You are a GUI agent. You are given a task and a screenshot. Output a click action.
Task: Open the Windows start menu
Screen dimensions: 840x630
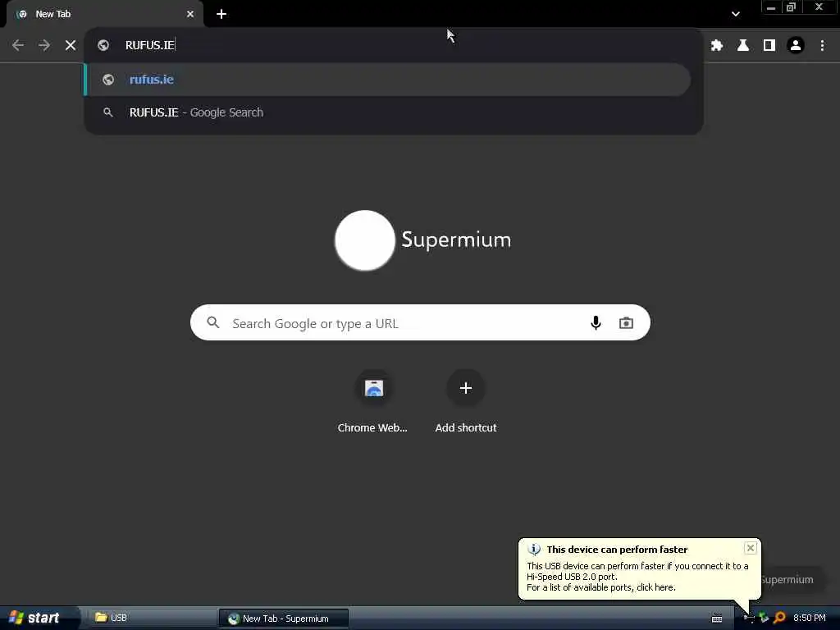[39, 618]
